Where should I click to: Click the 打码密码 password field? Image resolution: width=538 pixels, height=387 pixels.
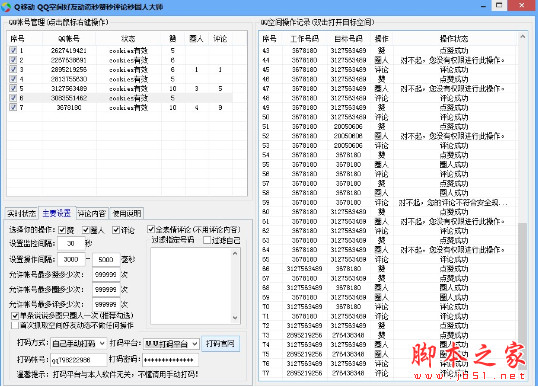click(x=170, y=360)
